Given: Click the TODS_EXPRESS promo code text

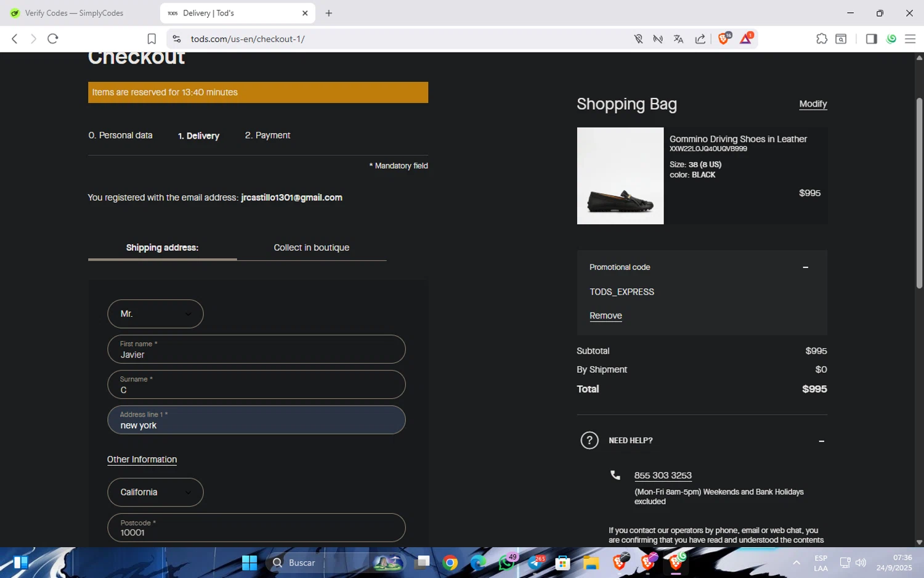Looking at the screenshot, I should 622,292.
